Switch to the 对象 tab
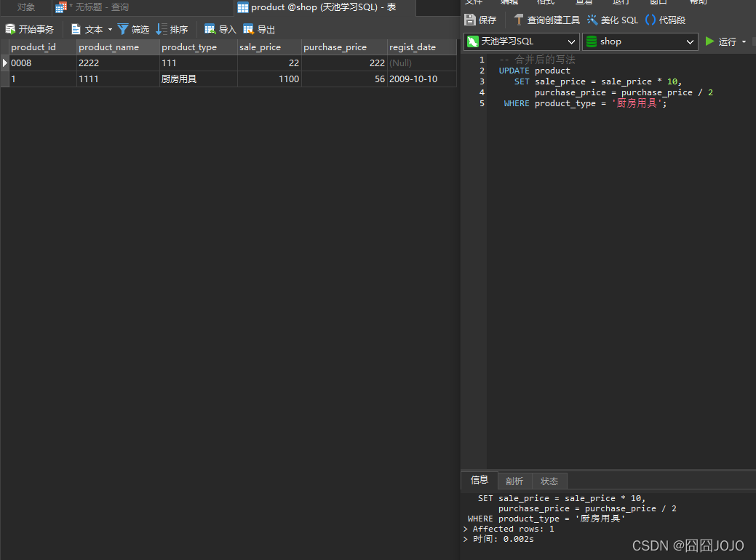The height and width of the screenshot is (560, 756). [x=26, y=7]
